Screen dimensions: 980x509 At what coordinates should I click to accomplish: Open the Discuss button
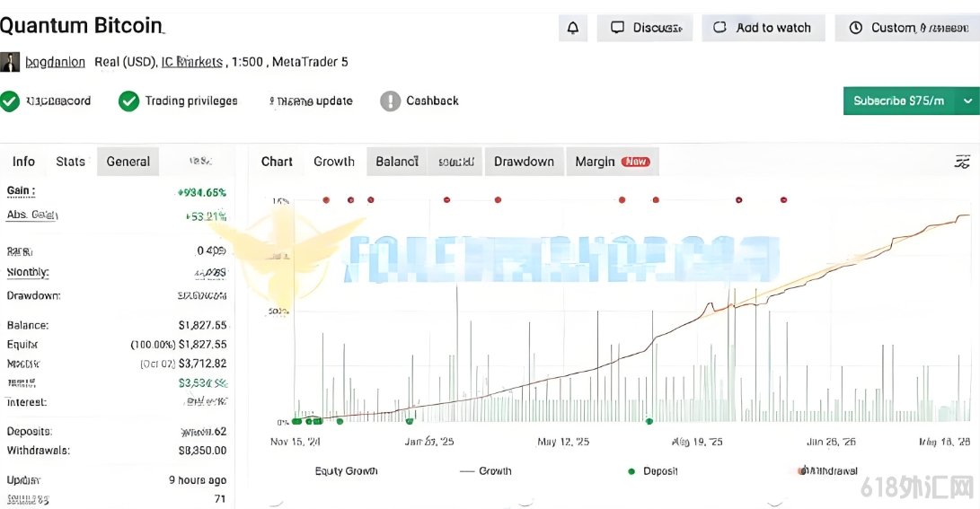point(644,28)
